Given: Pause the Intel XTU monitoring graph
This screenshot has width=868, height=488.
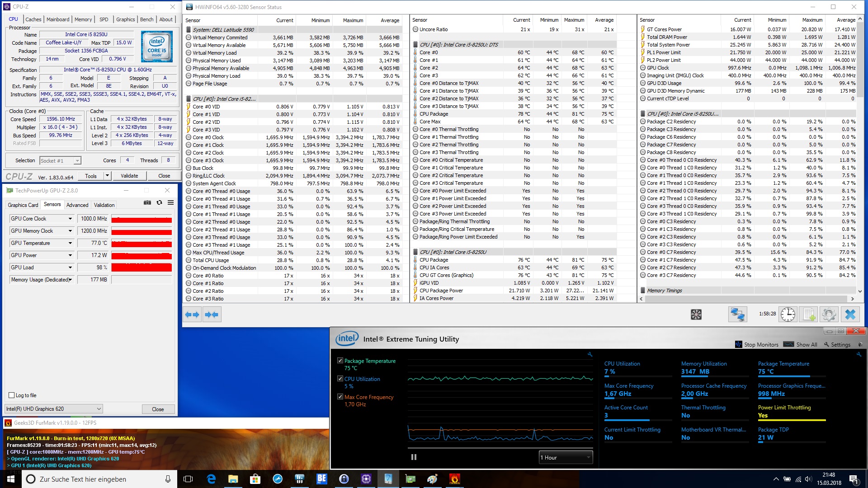Looking at the screenshot, I should [x=414, y=457].
